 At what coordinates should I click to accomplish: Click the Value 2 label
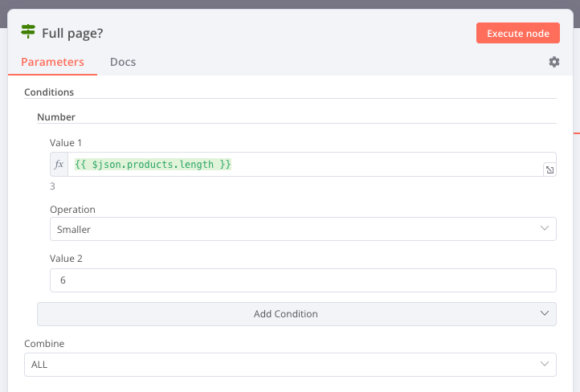66,259
